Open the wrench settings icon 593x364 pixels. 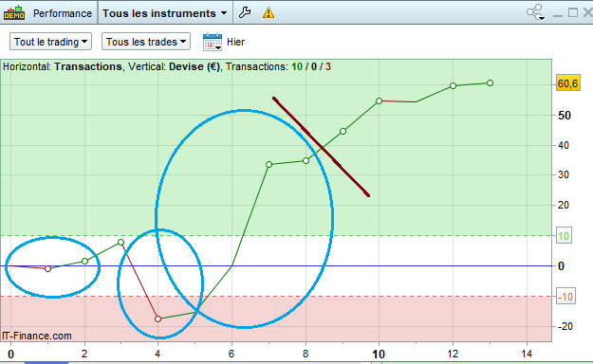click(245, 12)
